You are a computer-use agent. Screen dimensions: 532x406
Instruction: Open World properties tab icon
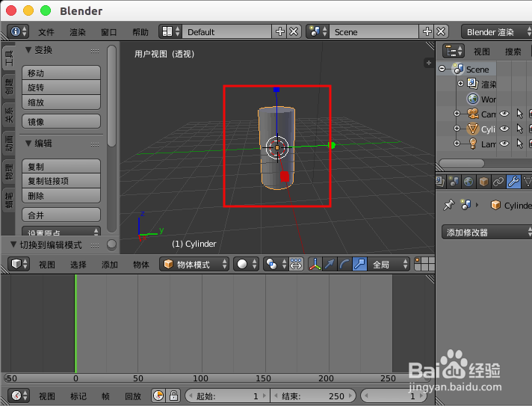coord(468,182)
